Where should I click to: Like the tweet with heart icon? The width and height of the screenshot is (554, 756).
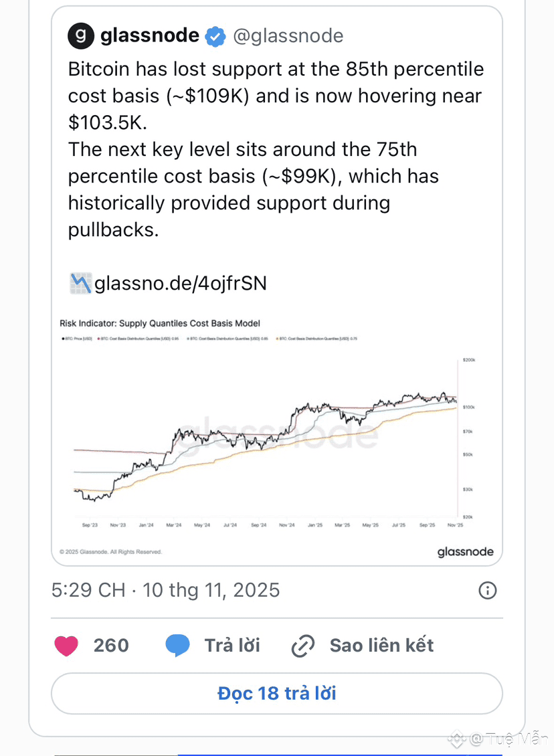click(66, 646)
